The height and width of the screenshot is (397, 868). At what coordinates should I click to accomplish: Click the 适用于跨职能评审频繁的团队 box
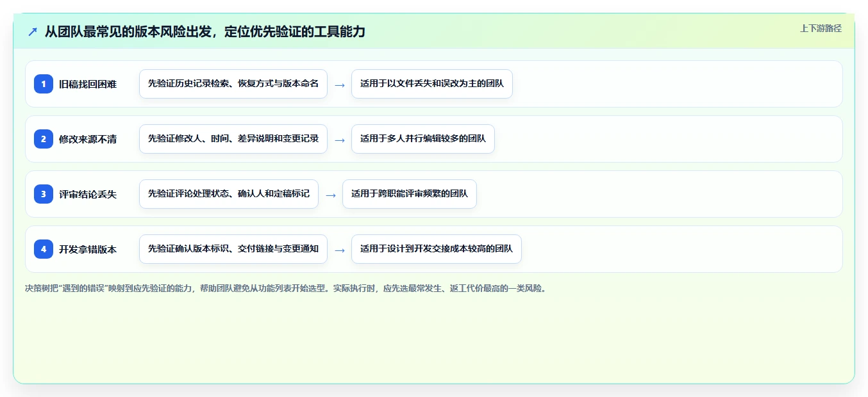pyautogui.click(x=410, y=194)
